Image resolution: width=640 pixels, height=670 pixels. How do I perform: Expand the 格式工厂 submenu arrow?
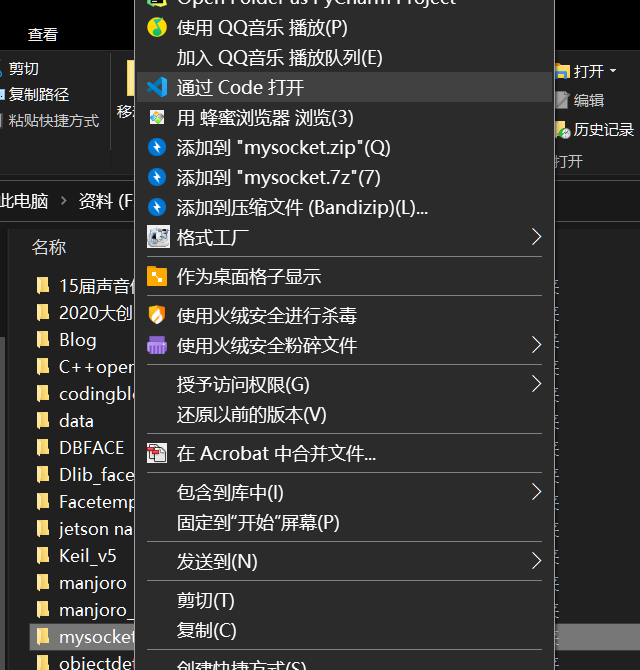(536, 237)
